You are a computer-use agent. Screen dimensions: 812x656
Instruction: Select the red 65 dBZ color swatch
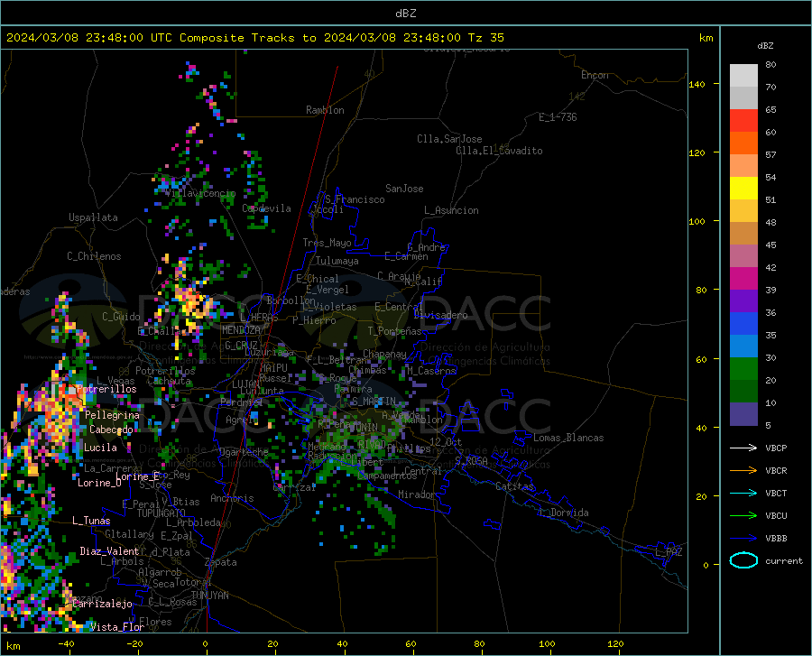point(743,121)
